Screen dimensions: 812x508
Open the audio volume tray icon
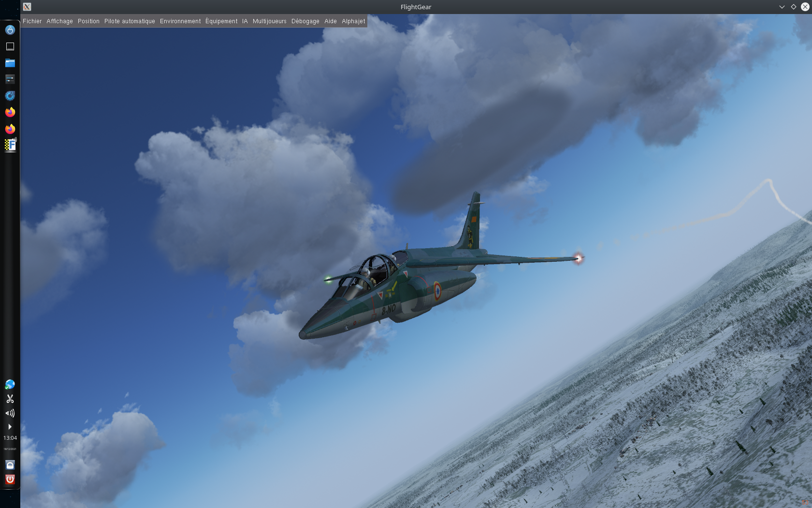pyautogui.click(x=10, y=413)
